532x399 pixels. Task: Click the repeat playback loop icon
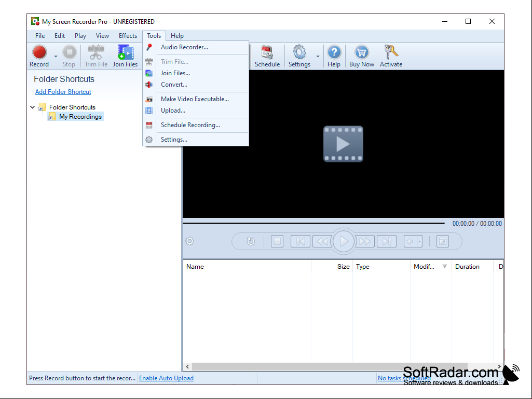pyautogui.click(x=251, y=241)
